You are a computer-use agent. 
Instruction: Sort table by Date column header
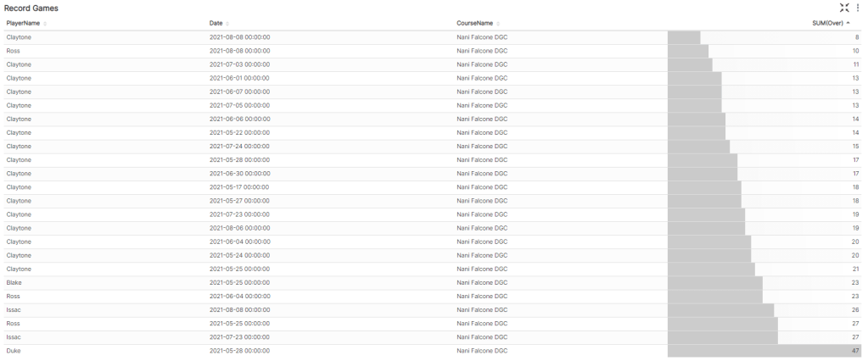tap(216, 24)
